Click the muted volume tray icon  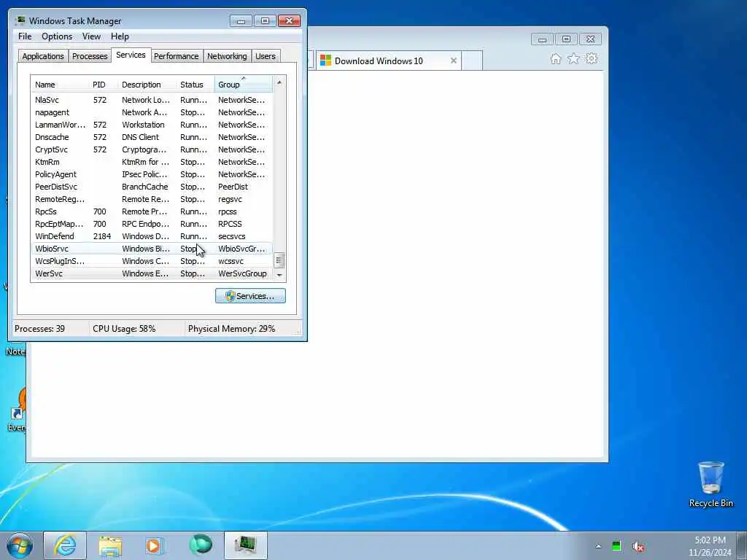(638, 546)
